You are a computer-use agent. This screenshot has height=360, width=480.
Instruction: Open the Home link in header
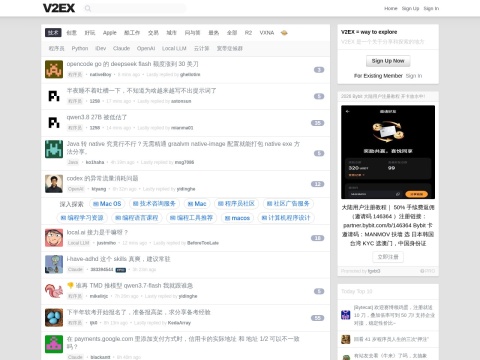[x=391, y=8]
